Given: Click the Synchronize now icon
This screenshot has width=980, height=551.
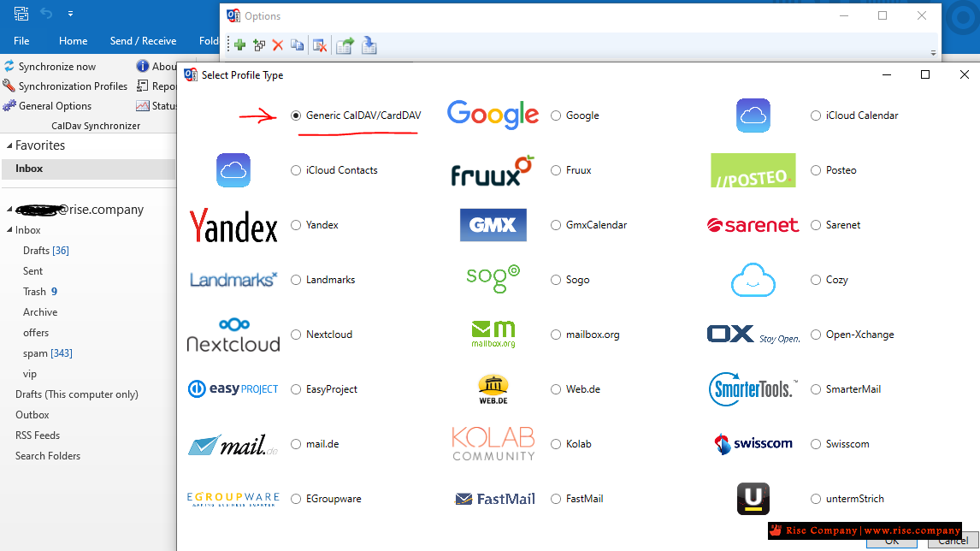Looking at the screenshot, I should (x=9, y=67).
